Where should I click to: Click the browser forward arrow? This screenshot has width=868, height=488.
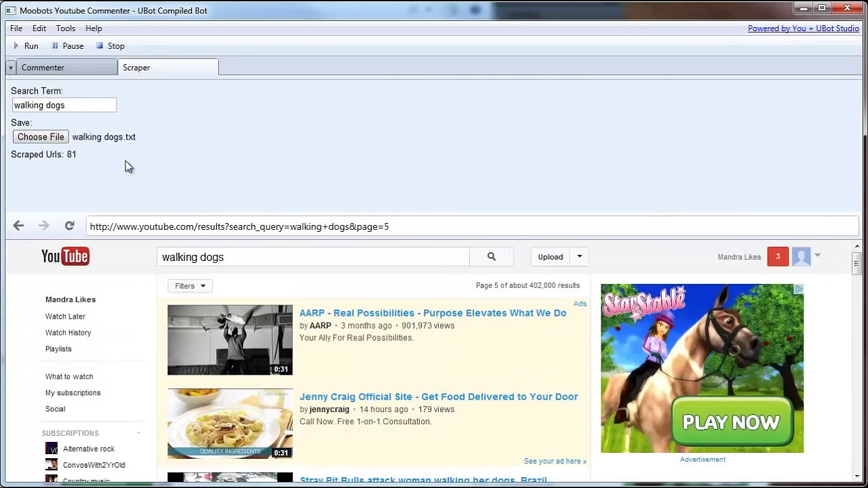pyautogui.click(x=43, y=226)
